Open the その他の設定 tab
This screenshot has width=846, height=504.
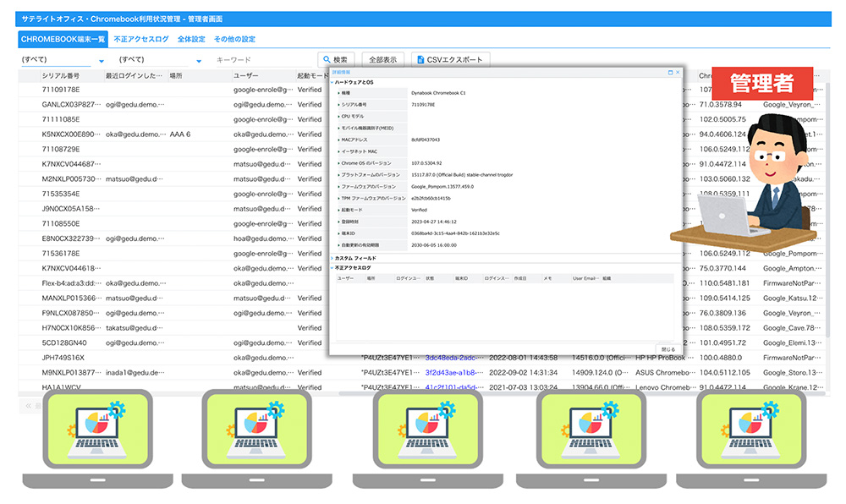pos(234,40)
